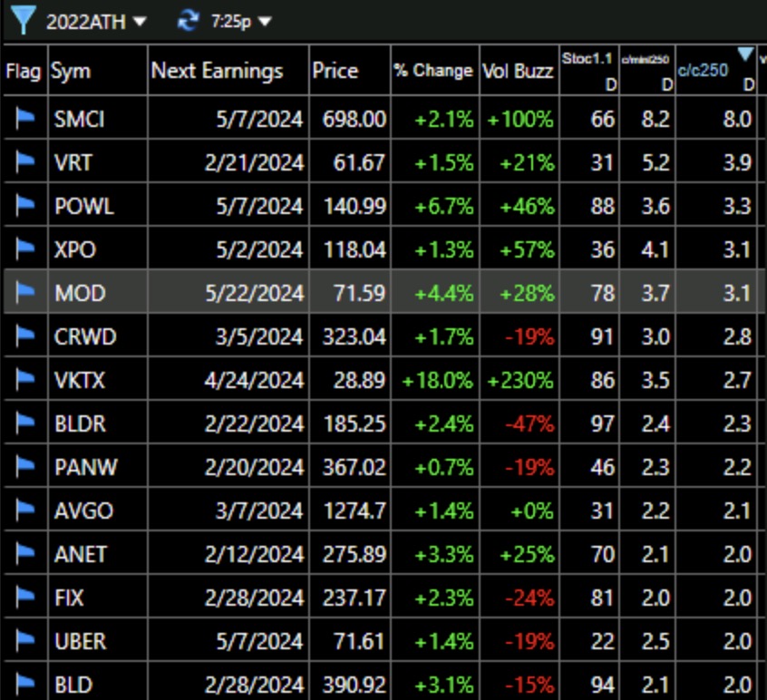Viewport: 767px width, 700px height.
Task: Select the FIX symbol
Action: 69,598
